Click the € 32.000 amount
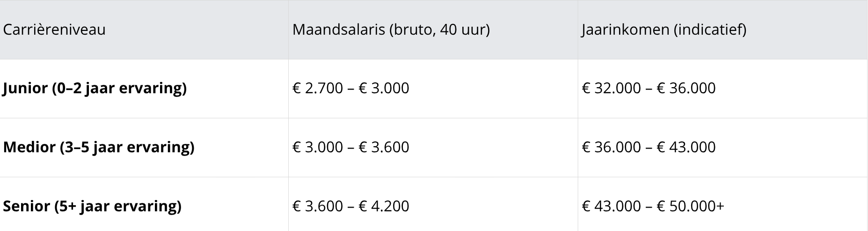Screen dimensions: 868x231 pyautogui.click(x=611, y=88)
